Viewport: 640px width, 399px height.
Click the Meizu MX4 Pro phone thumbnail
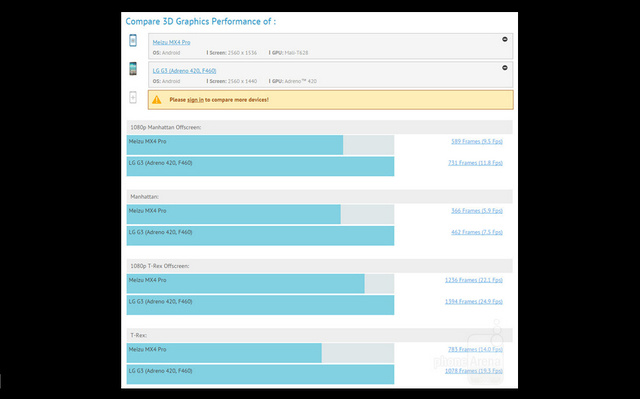133,40
